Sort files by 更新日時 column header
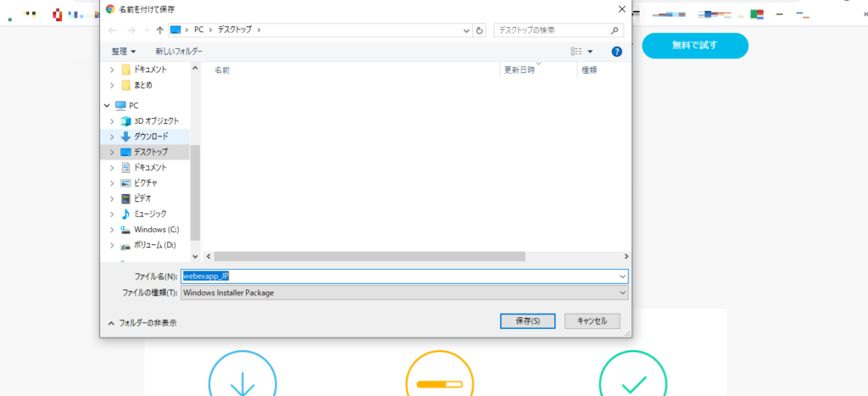Screen dimensions: 868x396 [x=520, y=70]
